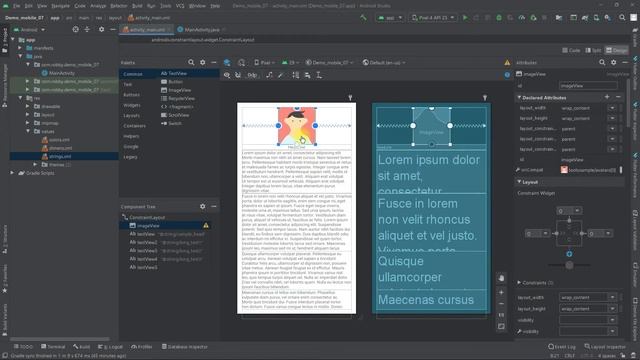This screenshot has height=360, width=640.
Task: Click the id input field in Attributes
Action: point(588,86)
